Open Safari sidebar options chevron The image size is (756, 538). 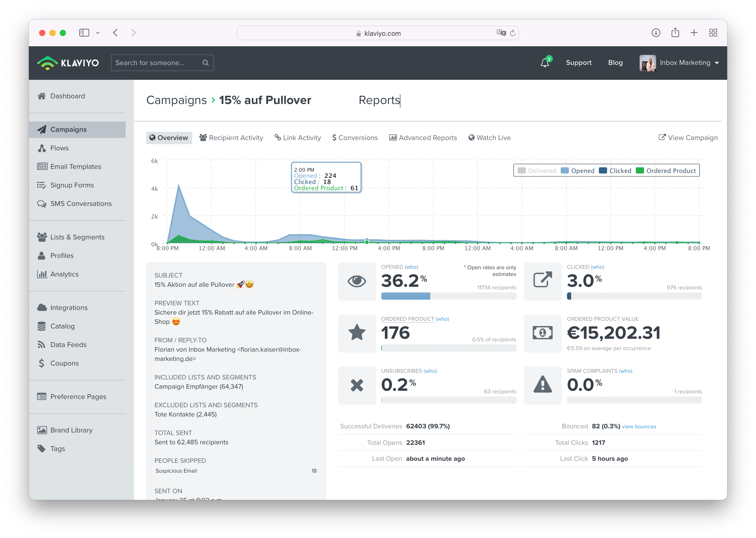[98, 33]
